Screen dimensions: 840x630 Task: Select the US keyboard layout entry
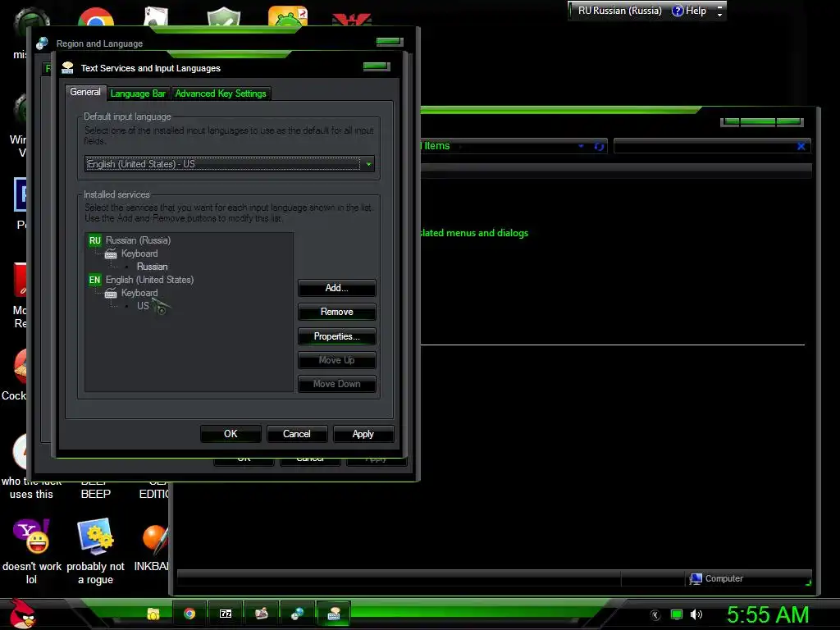143,306
